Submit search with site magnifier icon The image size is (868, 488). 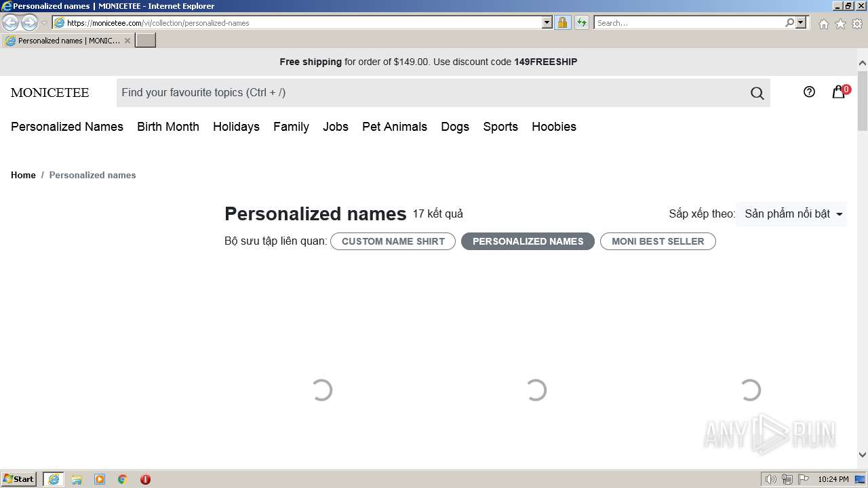pyautogui.click(x=757, y=94)
